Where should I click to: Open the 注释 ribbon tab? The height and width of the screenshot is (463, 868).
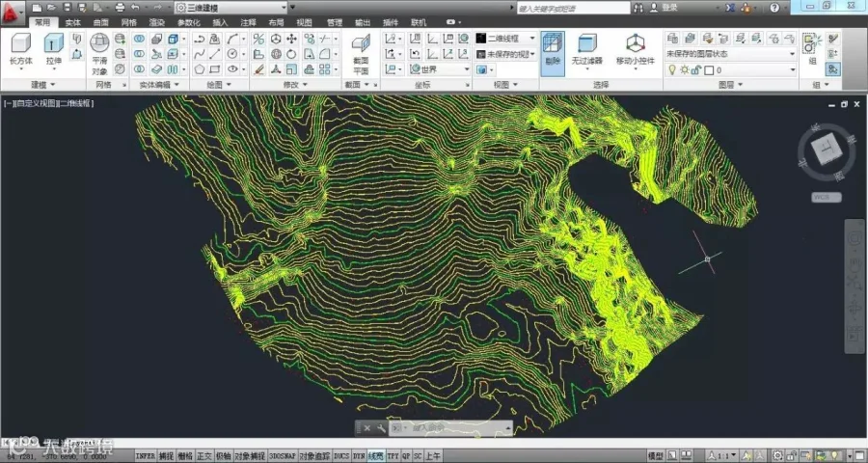pyautogui.click(x=248, y=21)
